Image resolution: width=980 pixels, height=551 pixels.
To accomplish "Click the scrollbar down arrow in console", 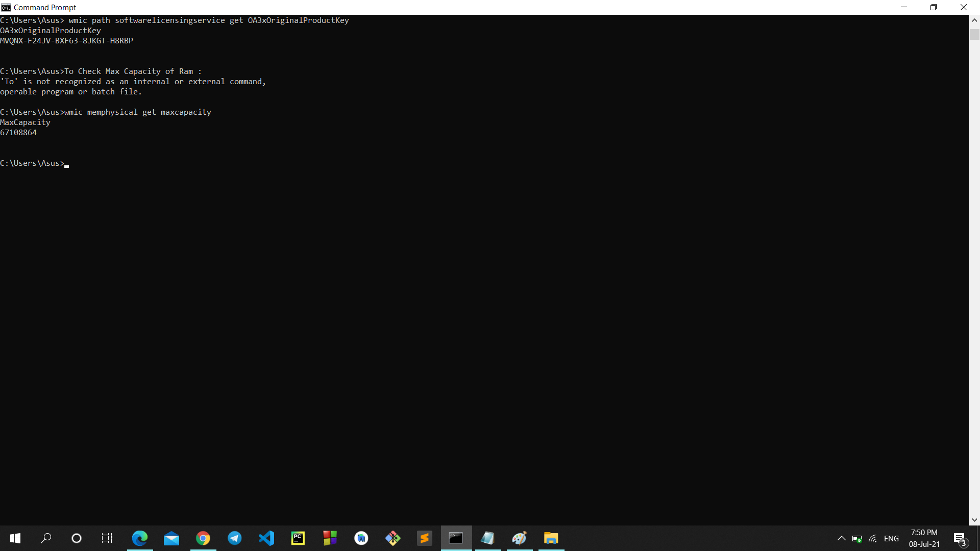I will 974,520.
